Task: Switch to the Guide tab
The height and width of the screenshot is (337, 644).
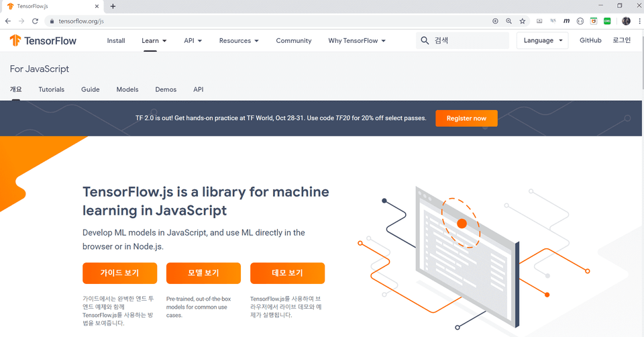Action: click(91, 89)
